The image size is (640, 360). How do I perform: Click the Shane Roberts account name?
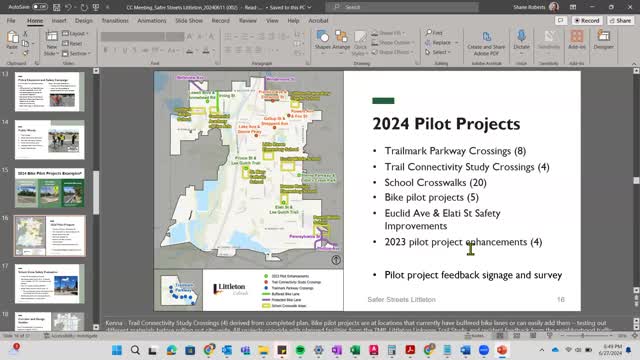[529, 7]
